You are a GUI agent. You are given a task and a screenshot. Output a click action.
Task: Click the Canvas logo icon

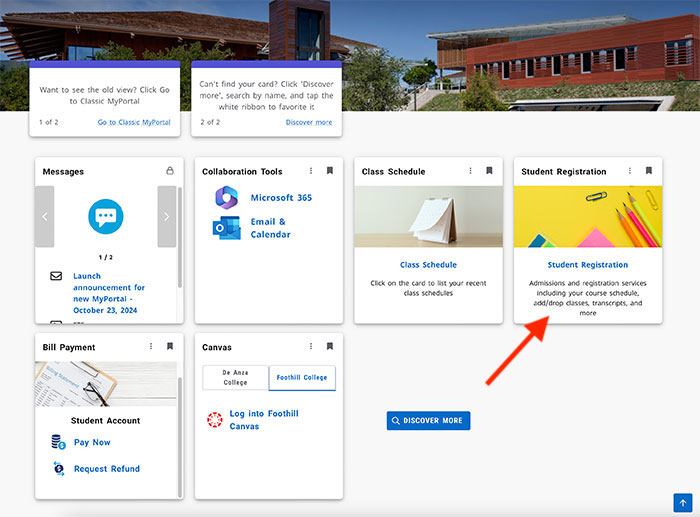pyautogui.click(x=213, y=420)
